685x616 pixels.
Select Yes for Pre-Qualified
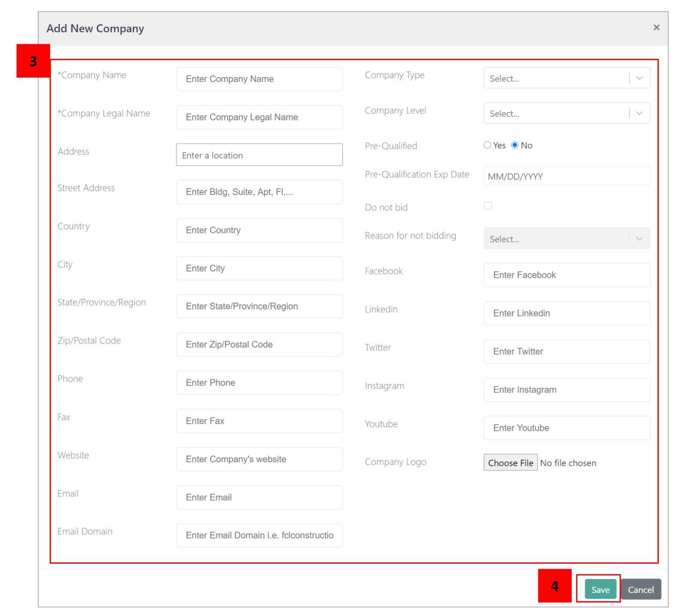487,145
